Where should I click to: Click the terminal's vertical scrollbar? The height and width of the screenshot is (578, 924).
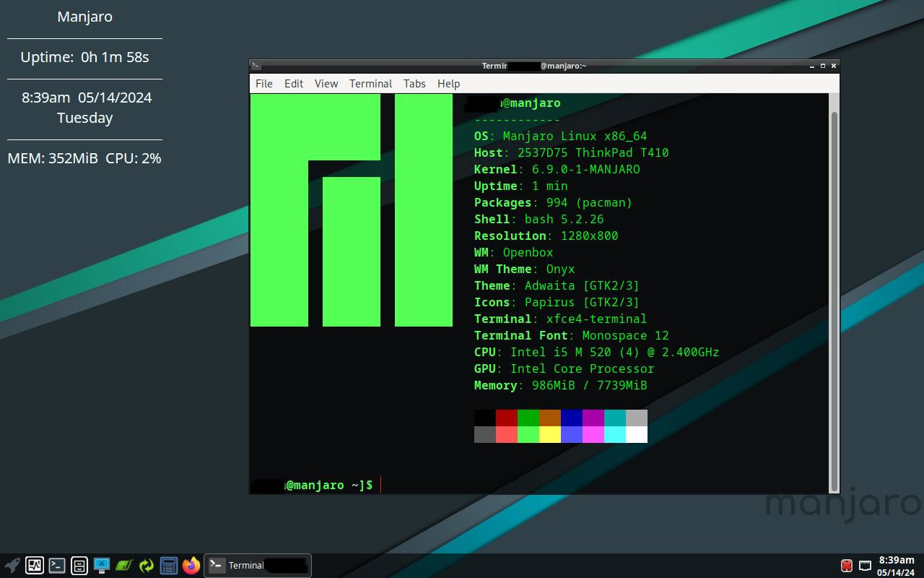(x=834, y=301)
